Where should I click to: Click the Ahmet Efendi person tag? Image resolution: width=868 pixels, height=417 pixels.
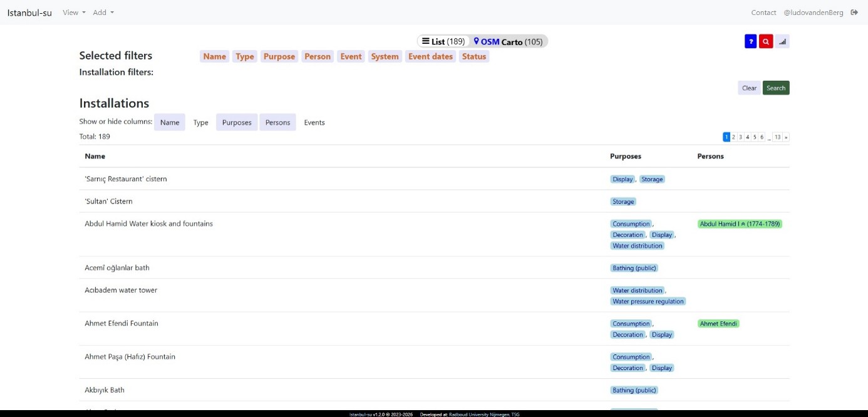718,324
